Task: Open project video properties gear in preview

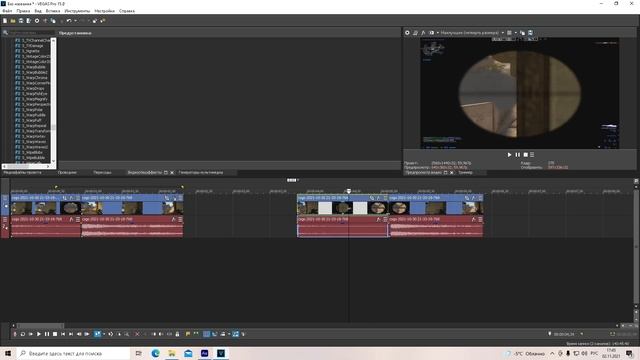Action: click(x=407, y=33)
